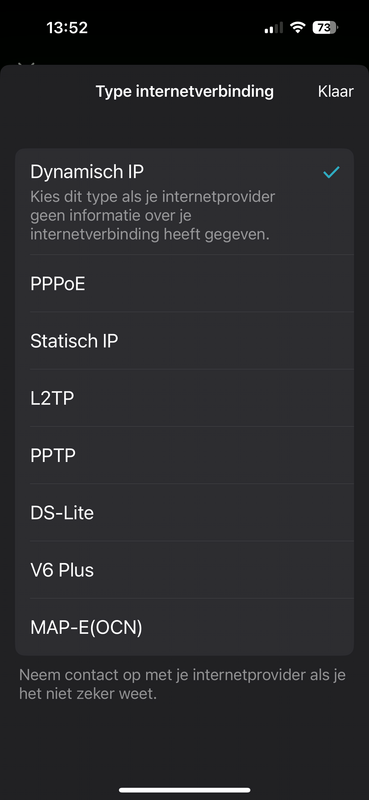Choose PPPoE as connection type

pyautogui.click(x=184, y=283)
